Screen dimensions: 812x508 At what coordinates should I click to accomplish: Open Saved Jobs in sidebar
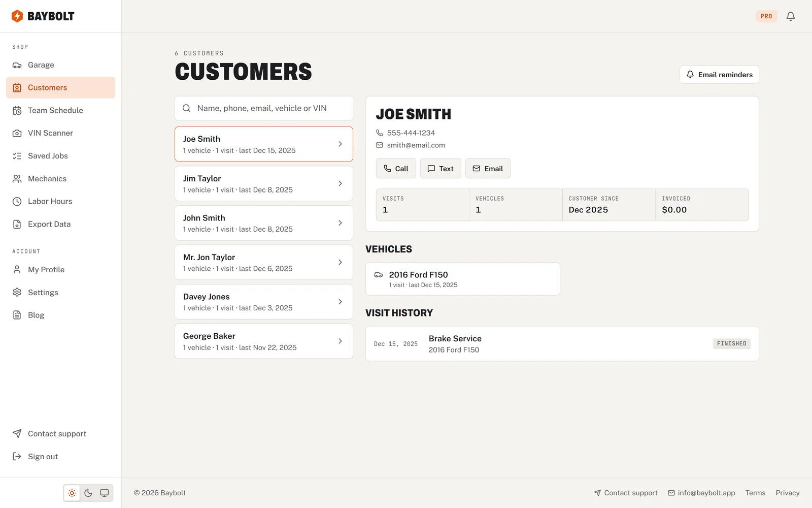[61, 156]
